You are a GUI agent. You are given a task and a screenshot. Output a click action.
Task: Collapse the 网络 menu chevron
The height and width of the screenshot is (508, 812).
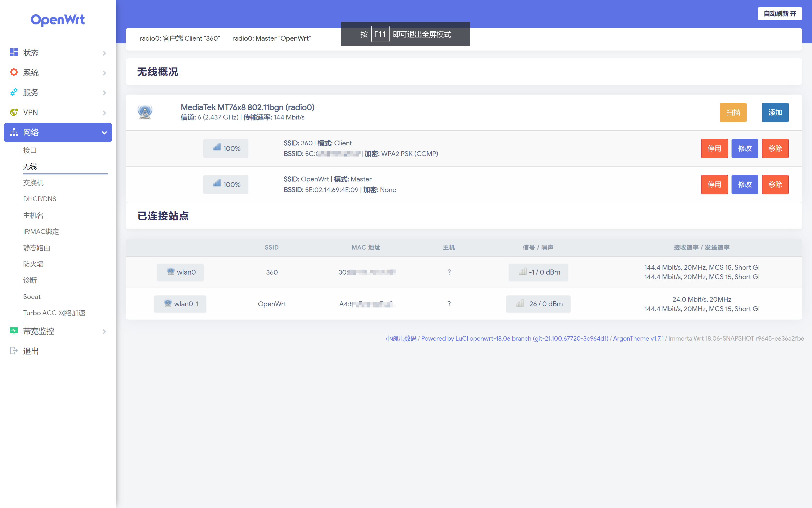[x=104, y=133]
